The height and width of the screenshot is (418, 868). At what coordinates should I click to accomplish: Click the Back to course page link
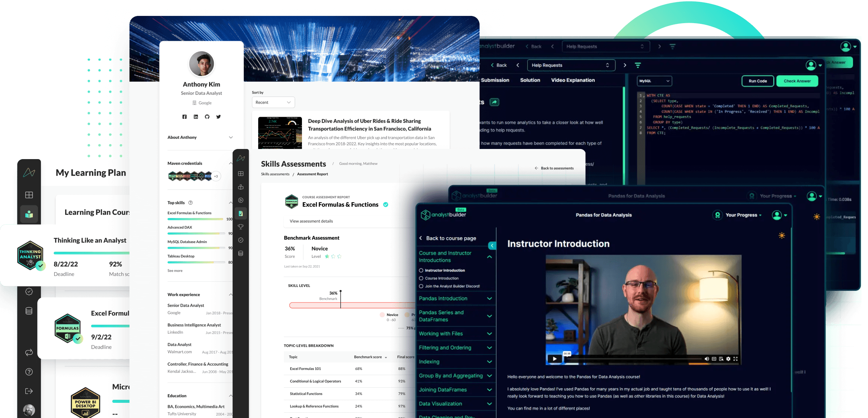[448, 238]
